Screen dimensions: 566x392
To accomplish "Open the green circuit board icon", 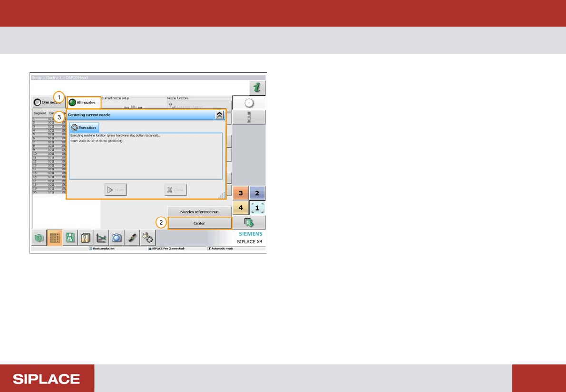I will [x=70, y=238].
